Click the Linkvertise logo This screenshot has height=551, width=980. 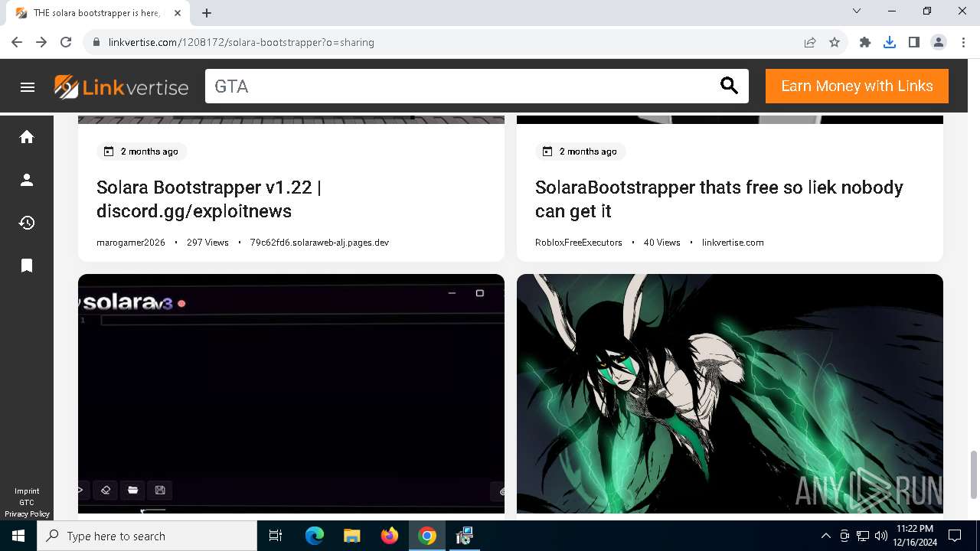[x=121, y=87]
